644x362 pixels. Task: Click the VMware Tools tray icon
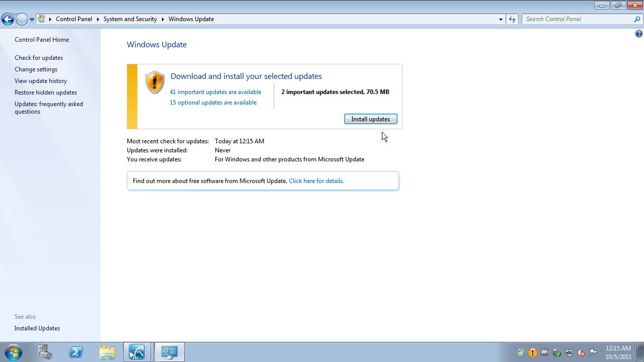545,352
